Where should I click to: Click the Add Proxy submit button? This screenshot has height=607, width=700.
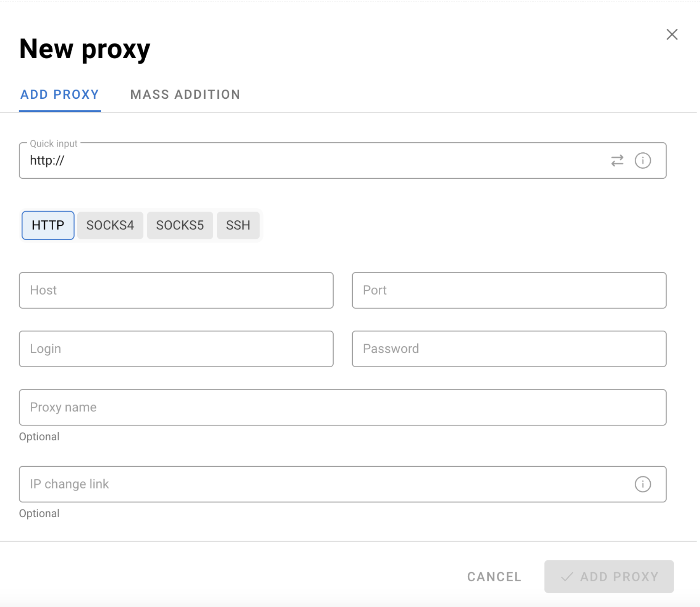pyautogui.click(x=609, y=576)
